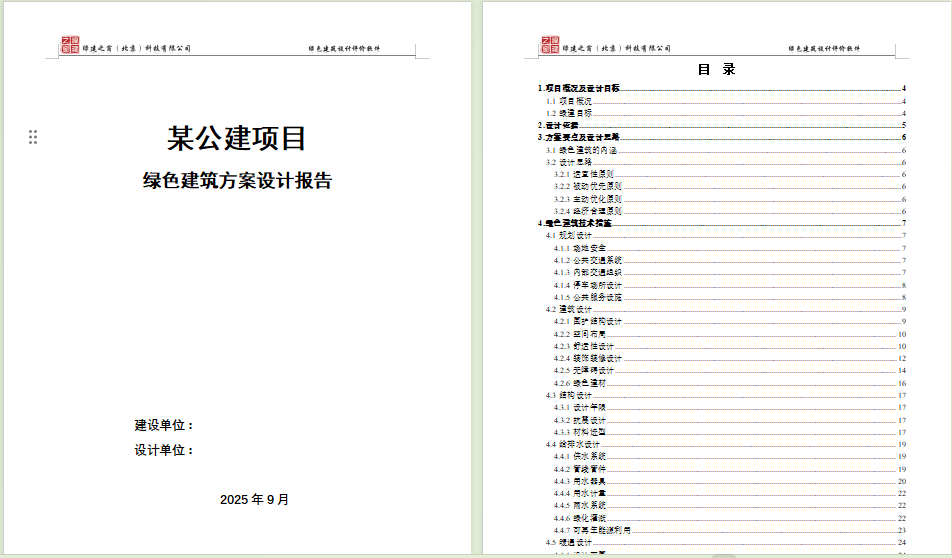Jump to 4.2.5 无障碍设计
Image resolution: width=952 pixels, height=558 pixels.
click(x=730, y=370)
